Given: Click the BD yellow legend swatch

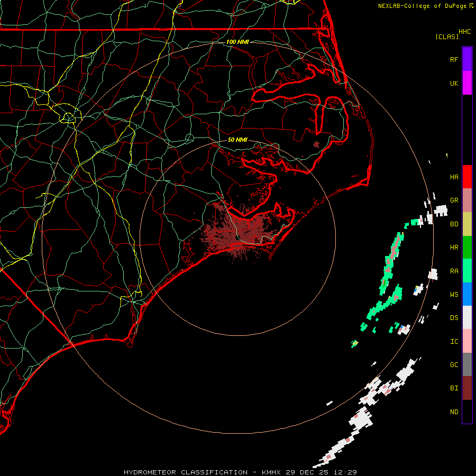Looking at the screenshot, I should [x=467, y=224].
